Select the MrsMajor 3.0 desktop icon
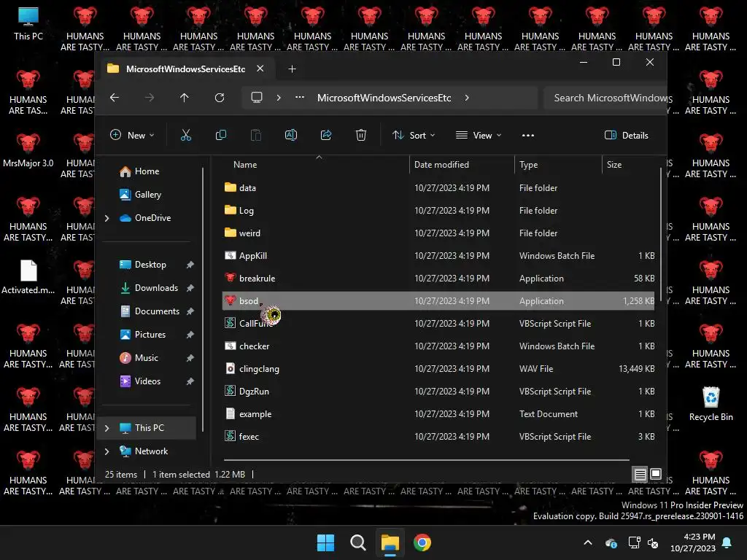This screenshot has height=560, width=747. pyautogui.click(x=28, y=152)
